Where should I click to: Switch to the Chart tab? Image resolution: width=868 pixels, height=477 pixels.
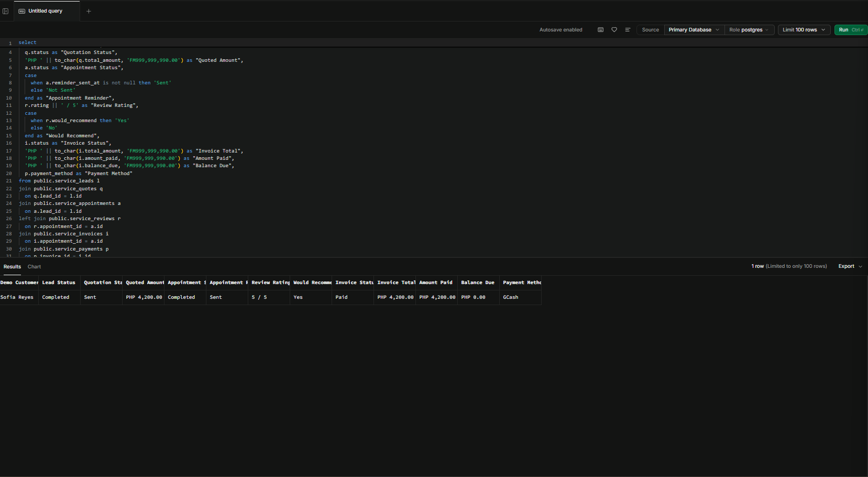tap(35, 267)
